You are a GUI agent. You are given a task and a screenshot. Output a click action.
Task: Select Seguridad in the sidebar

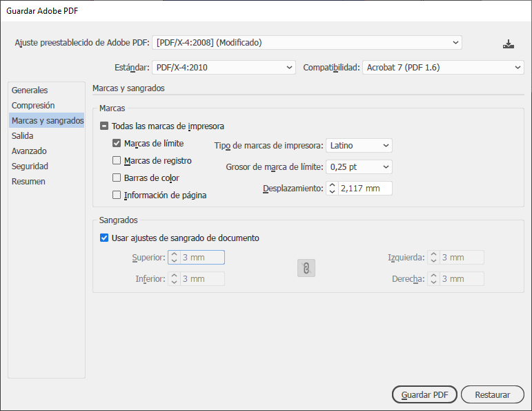point(46,166)
